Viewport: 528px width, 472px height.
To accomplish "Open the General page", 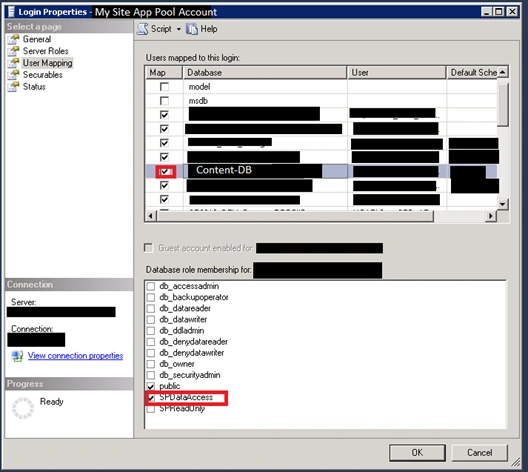I will coord(37,39).
